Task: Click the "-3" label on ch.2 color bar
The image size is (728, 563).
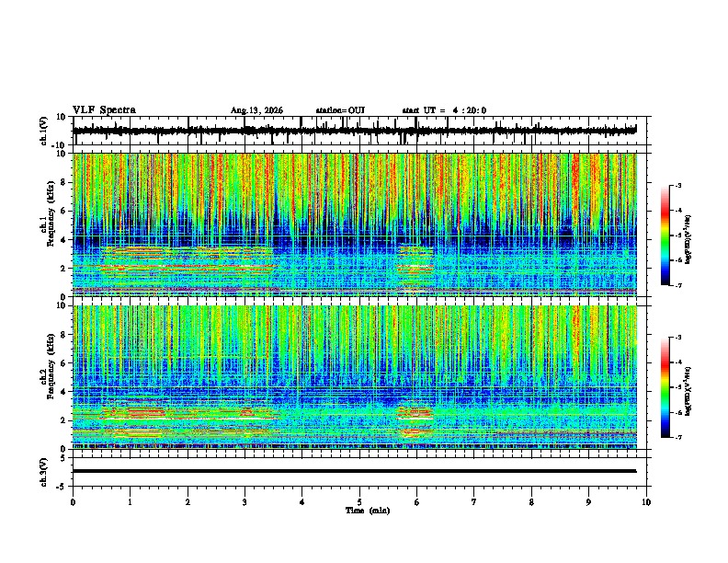Action: [677, 338]
